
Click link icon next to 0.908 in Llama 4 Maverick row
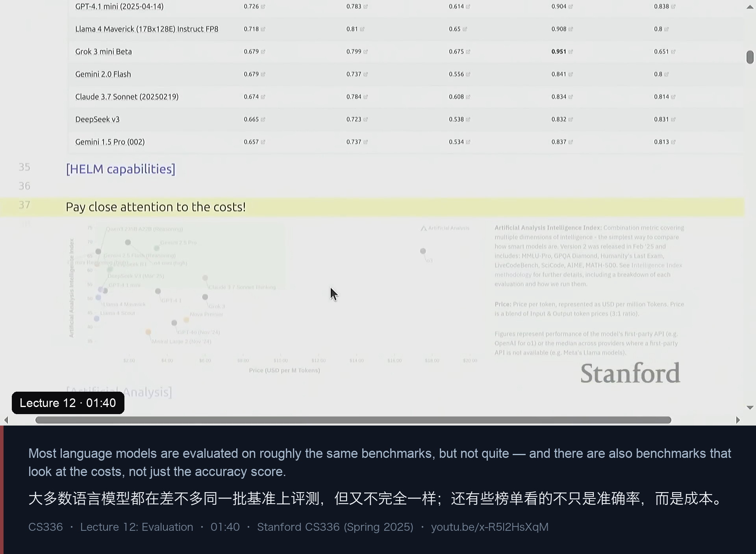point(571,29)
